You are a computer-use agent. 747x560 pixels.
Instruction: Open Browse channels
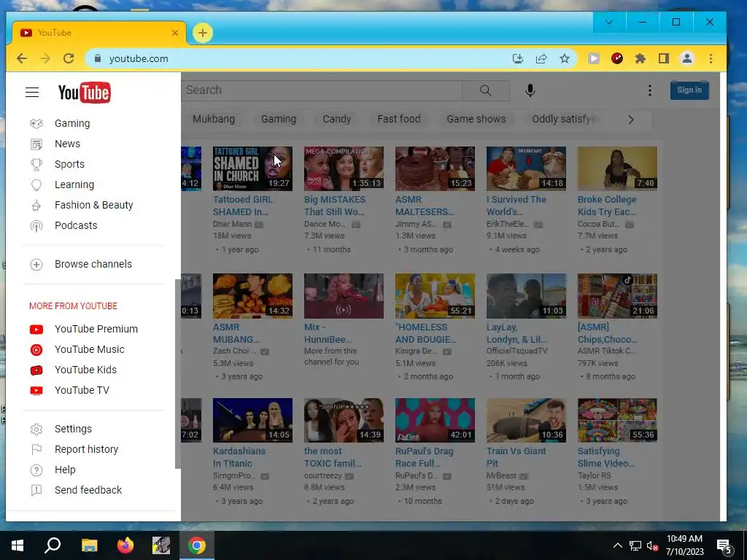click(x=93, y=264)
